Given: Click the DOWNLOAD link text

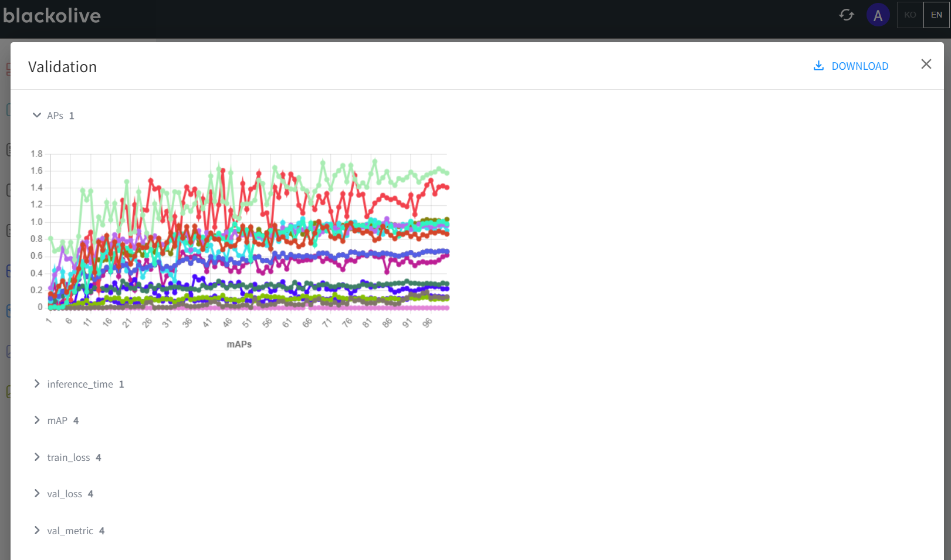Looking at the screenshot, I should pos(859,66).
